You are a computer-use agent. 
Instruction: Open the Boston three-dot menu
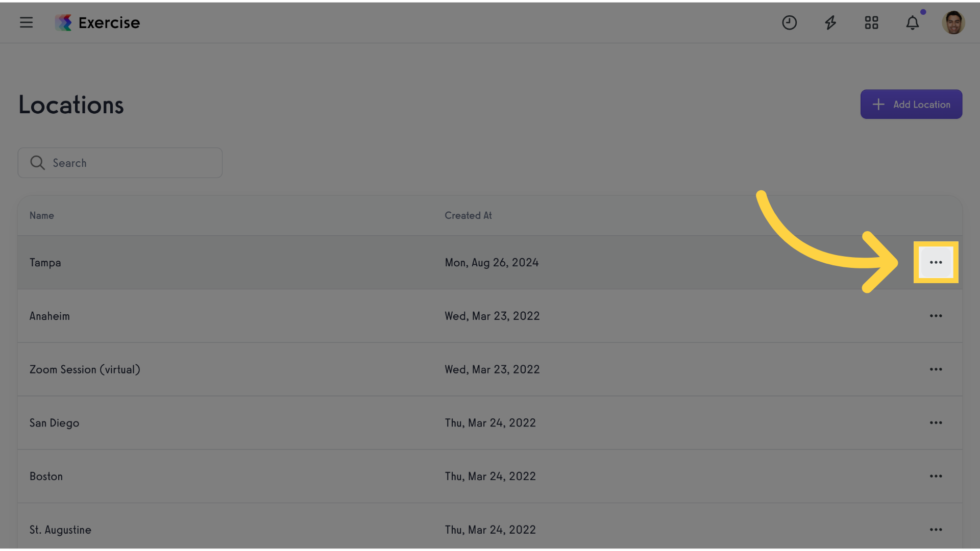936,476
